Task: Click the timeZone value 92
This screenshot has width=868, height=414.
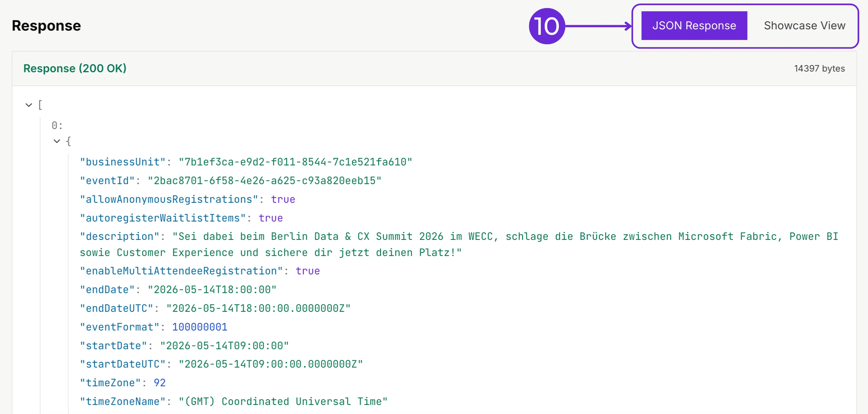Action: (x=160, y=383)
